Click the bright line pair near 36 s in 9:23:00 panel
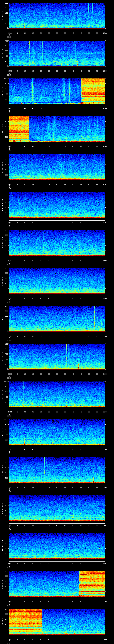 tap(67, 355)
